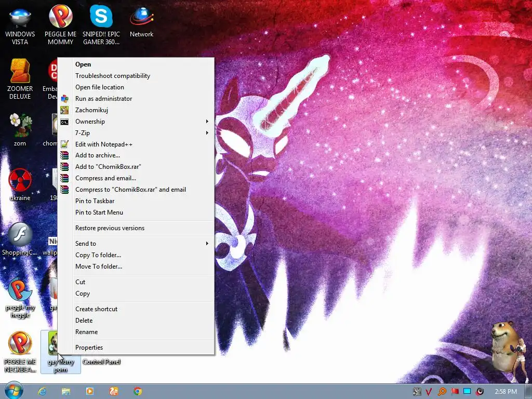Screen dimensions: 532x399
Task: Select the ZOOMER DELUXE desktop icon
Action: click(x=20, y=79)
